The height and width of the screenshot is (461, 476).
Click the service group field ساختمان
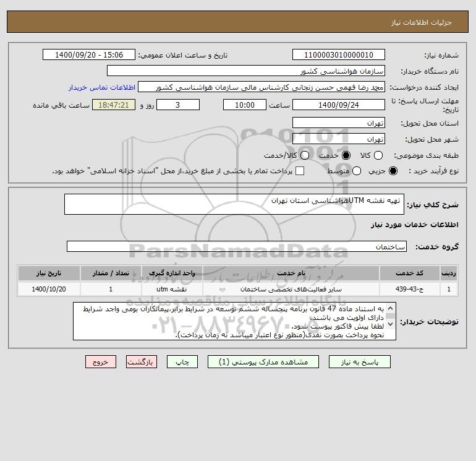(237, 246)
